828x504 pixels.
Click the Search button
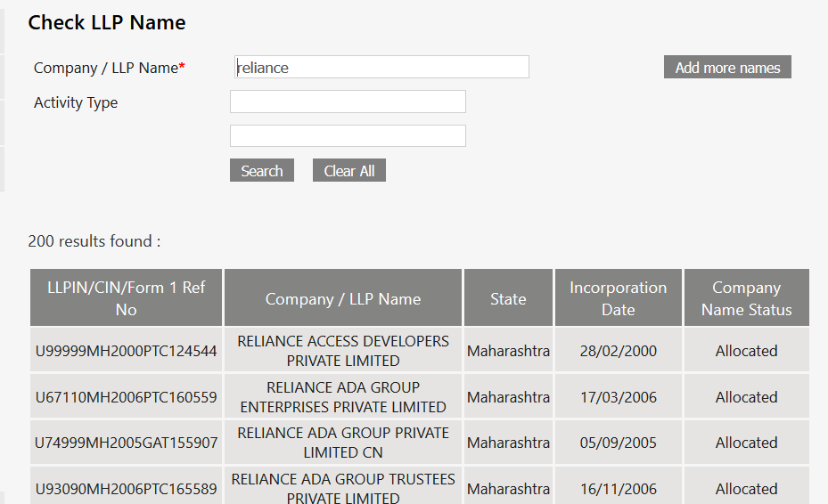click(x=262, y=170)
